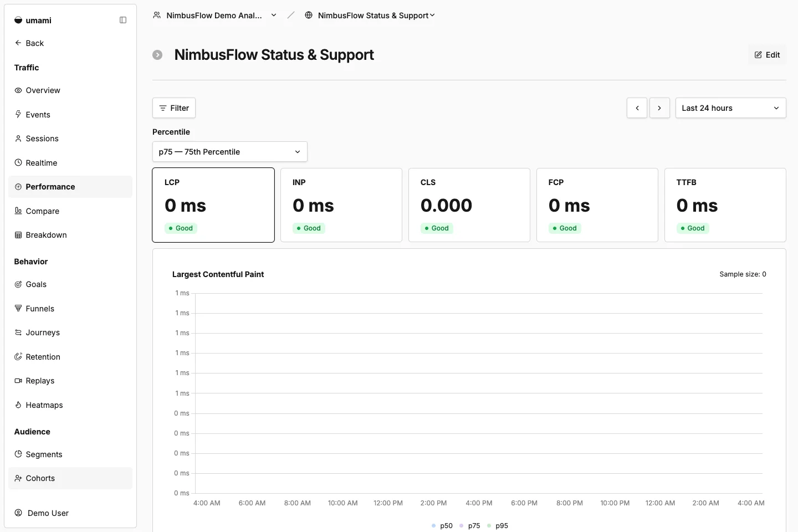Viewport: 798px width, 532px height.
Task: Collapse sidebar with the panel toggle icon
Action: 123,20
